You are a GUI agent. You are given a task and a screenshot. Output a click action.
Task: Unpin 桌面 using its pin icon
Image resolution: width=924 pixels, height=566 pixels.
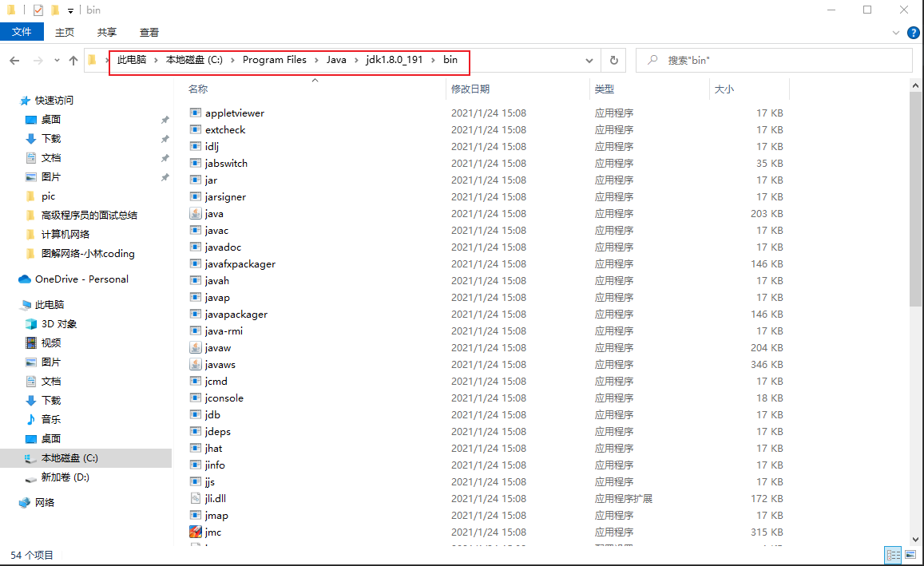click(x=165, y=120)
